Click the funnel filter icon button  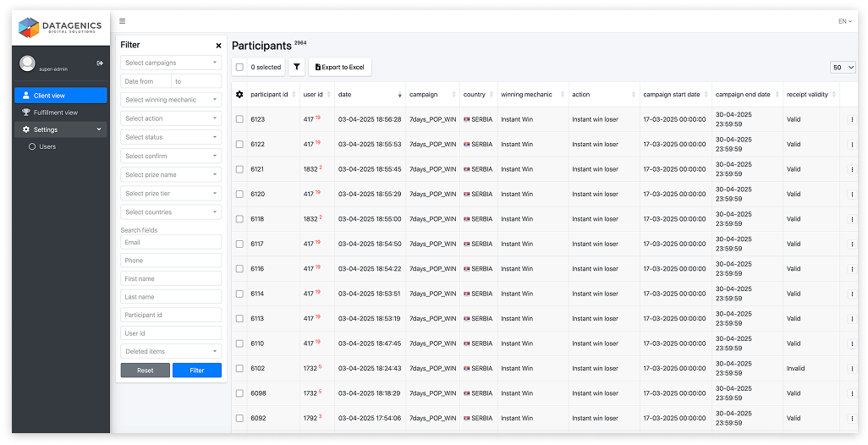click(297, 67)
